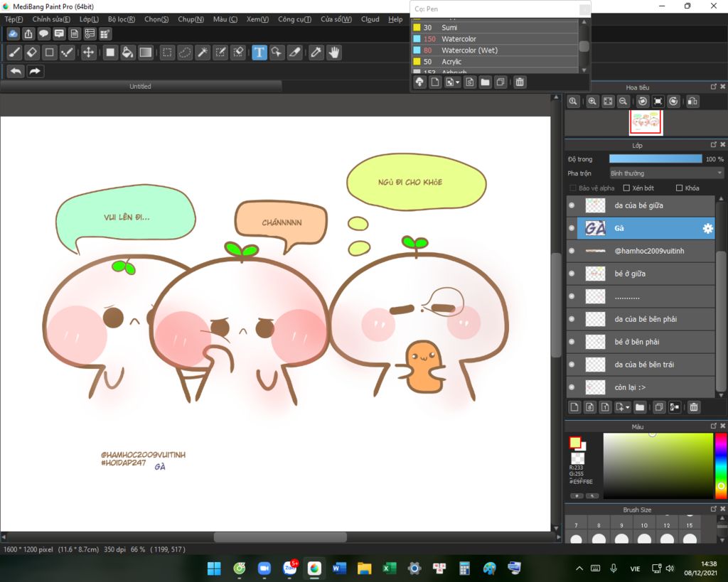Hide the "bé ở bên phải" layer
The image size is (728, 582).
pyautogui.click(x=572, y=342)
